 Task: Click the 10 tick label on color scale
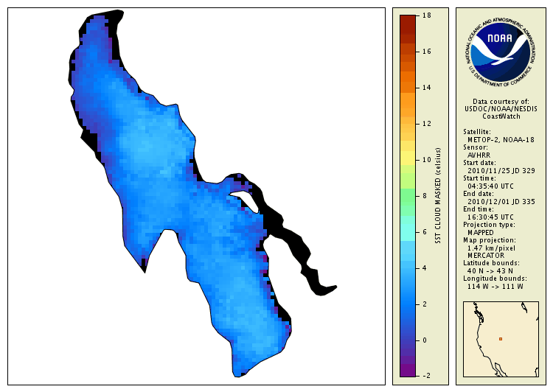427,160
